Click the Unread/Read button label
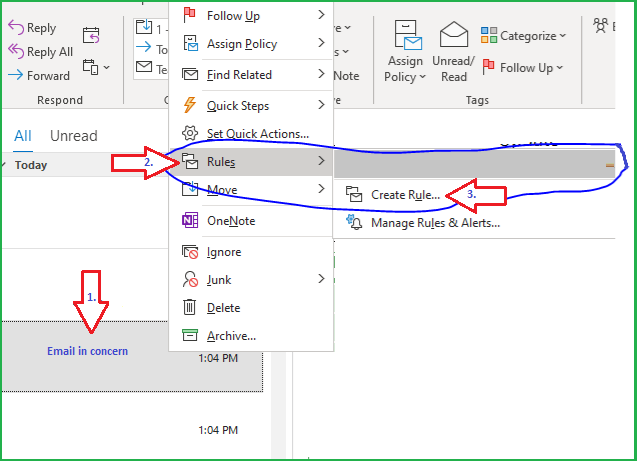The image size is (637, 461). tap(453, 69)
